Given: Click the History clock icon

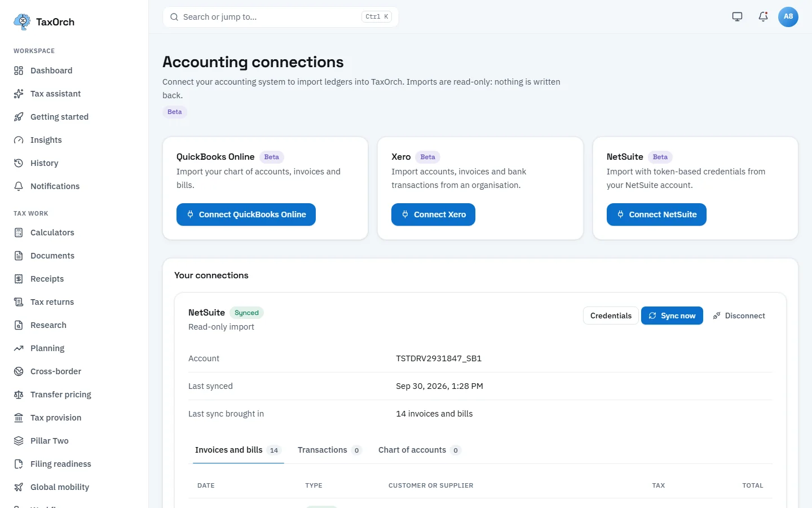Looking at the screenshot, I should point(19,163).
